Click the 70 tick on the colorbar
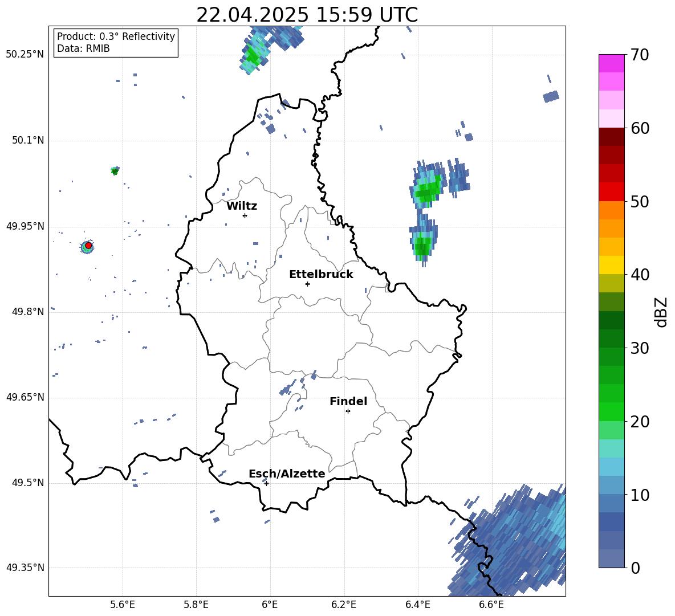 [x=640, y=55]
